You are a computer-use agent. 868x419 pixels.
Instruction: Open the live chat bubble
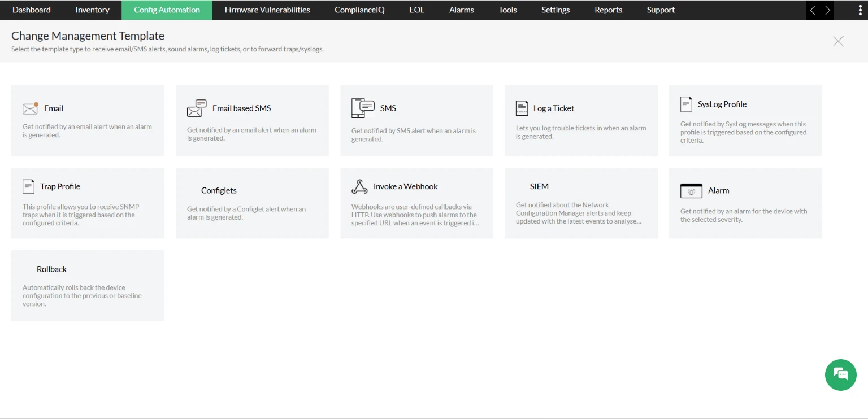coord(840,374)
